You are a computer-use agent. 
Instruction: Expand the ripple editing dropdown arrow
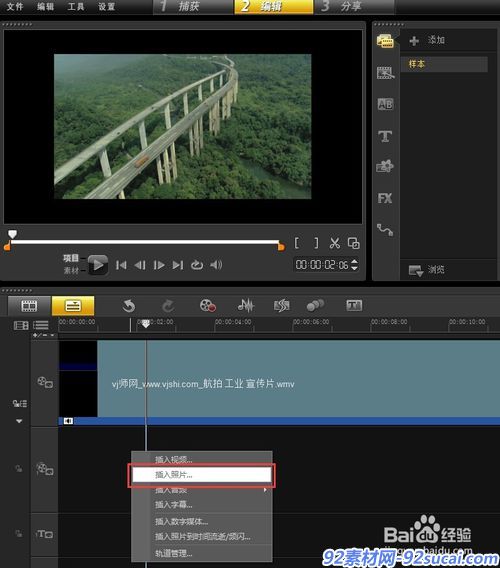(x=19, y=421)
